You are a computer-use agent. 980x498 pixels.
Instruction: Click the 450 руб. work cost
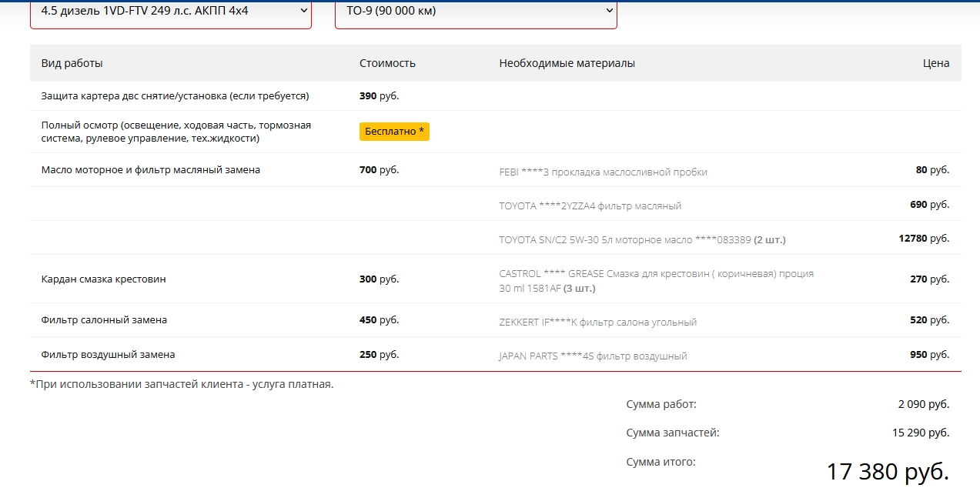(380, 320)
